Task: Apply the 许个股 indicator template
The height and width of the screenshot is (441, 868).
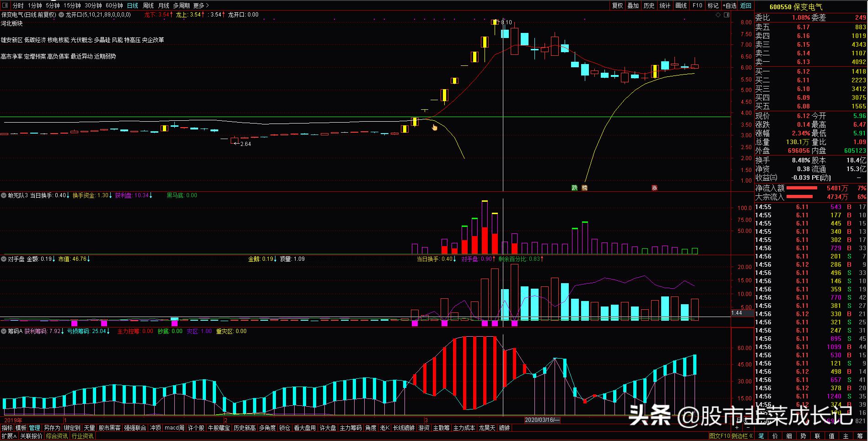Action: tap(196, 428)
